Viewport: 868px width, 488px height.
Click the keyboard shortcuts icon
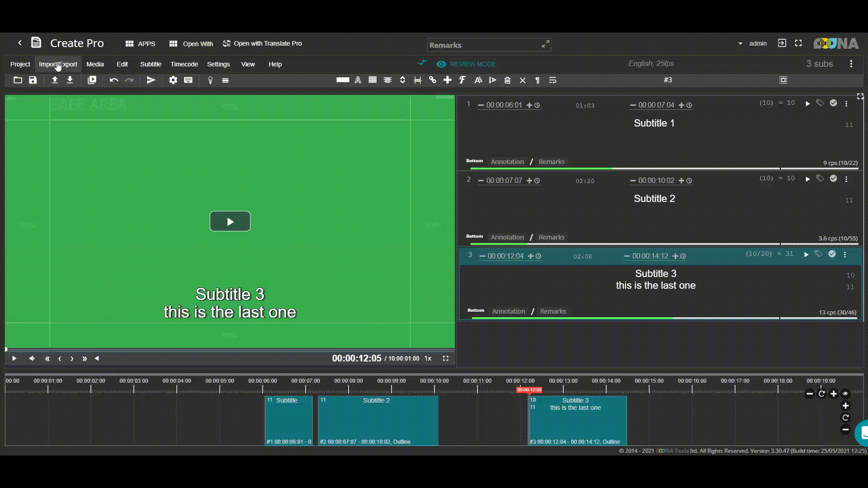pyautogui.click(x=188, y=80)
